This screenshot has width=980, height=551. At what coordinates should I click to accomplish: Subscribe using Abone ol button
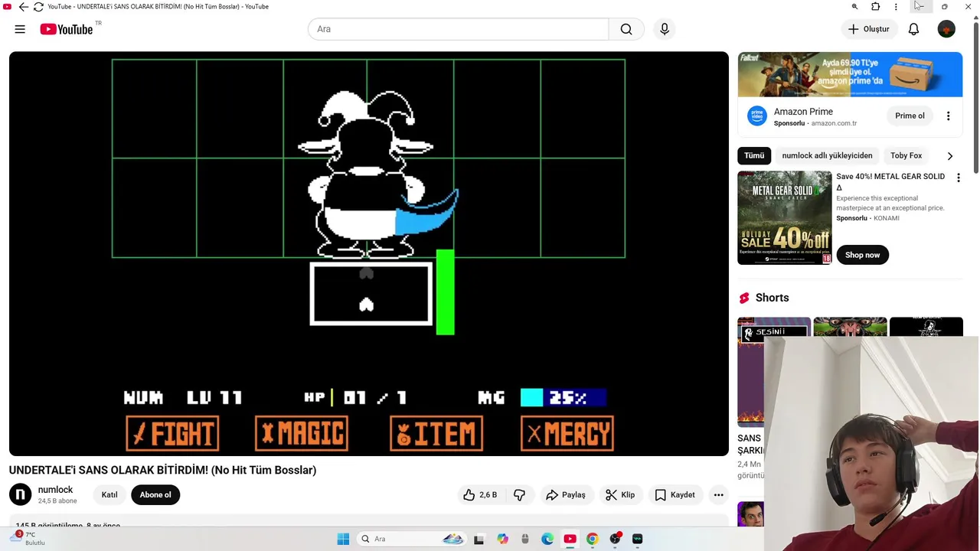(155, 495)
